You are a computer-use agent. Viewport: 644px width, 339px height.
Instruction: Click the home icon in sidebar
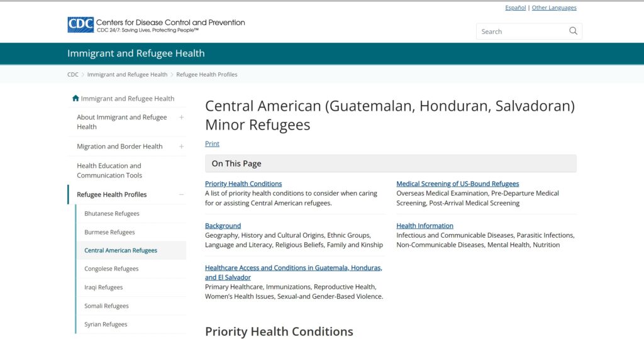tap(75, 98)
